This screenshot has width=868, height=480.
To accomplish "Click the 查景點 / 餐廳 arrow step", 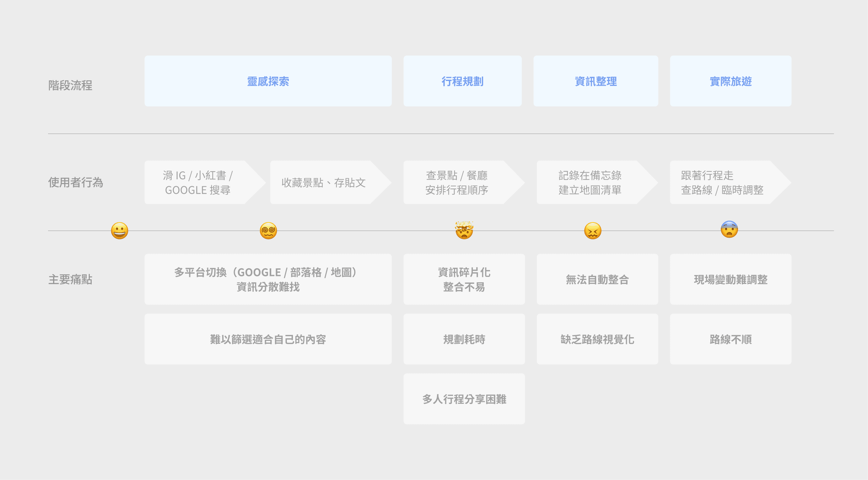I will click(x=456, y=182).
